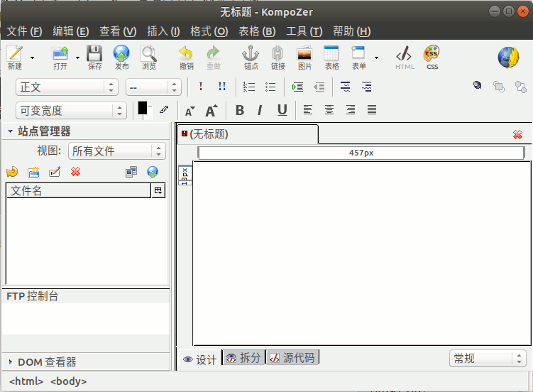
Task: Open the 表单 form elements dropdown arrow
Action: [376, 58]
